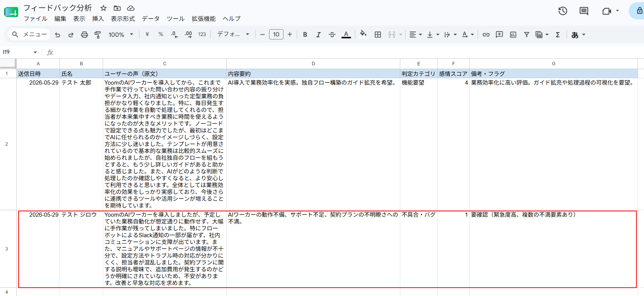Select the paint format tool

point(98,35)
